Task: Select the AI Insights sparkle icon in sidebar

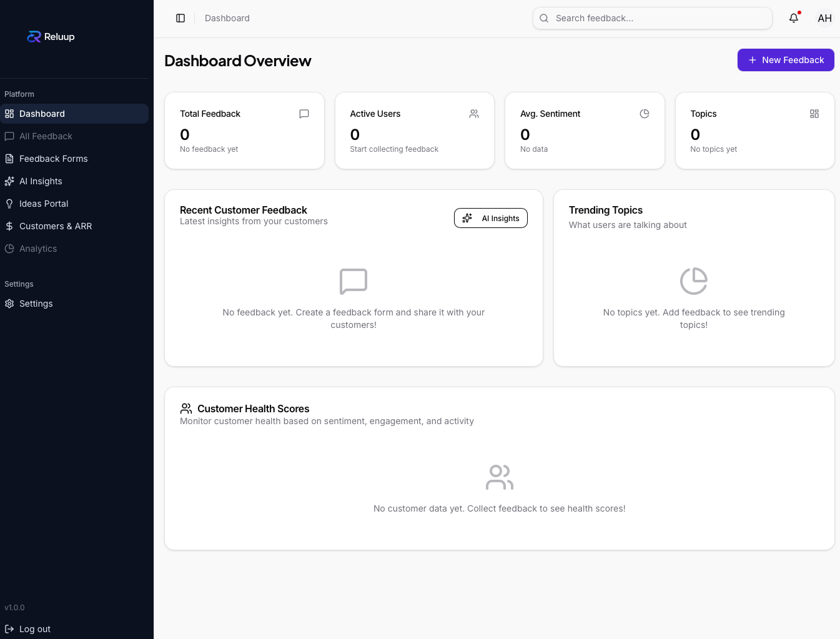Action: pos(9,181)
